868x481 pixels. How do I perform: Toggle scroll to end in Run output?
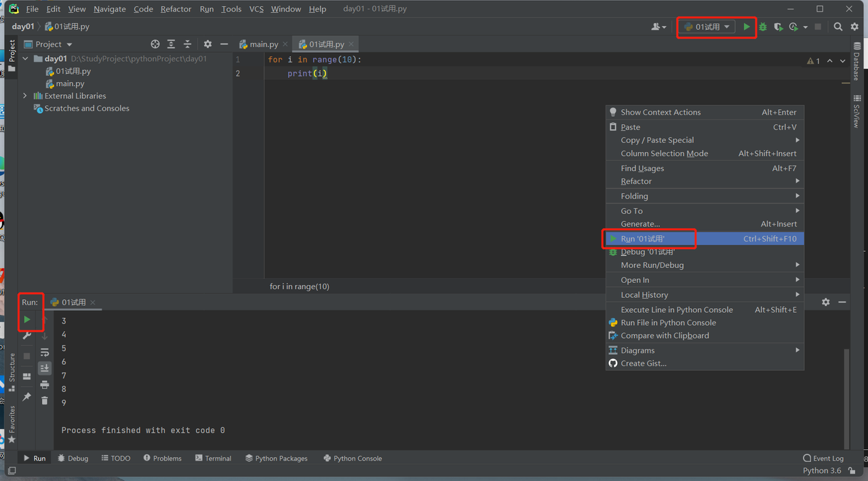[x=45, y=368]
